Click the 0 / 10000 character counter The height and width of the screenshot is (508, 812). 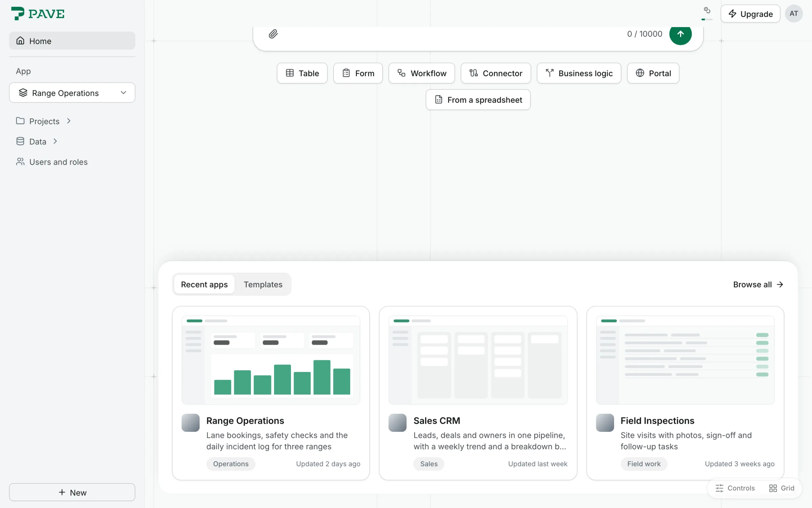click(645, 34)
